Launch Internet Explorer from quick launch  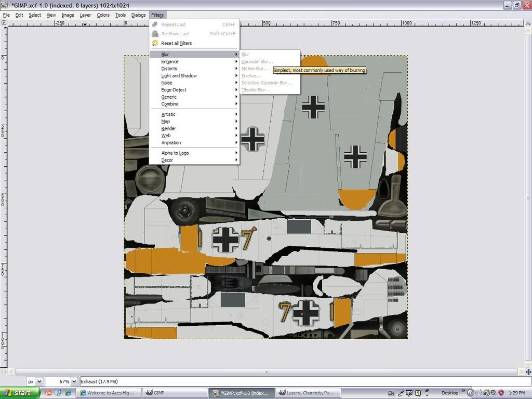(68, 393)
